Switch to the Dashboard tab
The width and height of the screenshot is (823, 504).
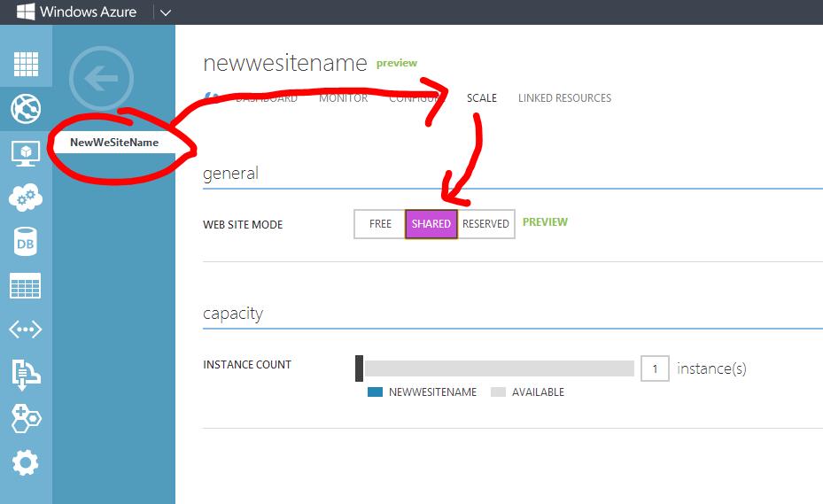266,98
